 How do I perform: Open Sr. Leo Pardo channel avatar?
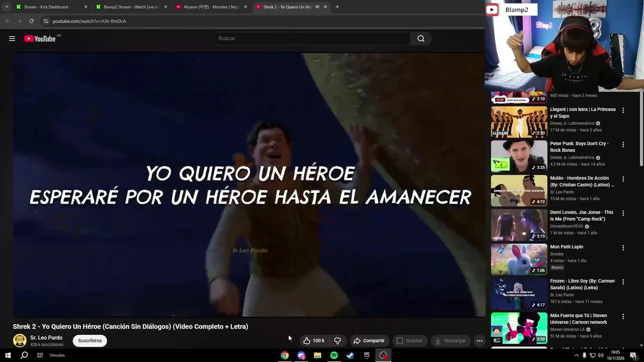(20, 340)
